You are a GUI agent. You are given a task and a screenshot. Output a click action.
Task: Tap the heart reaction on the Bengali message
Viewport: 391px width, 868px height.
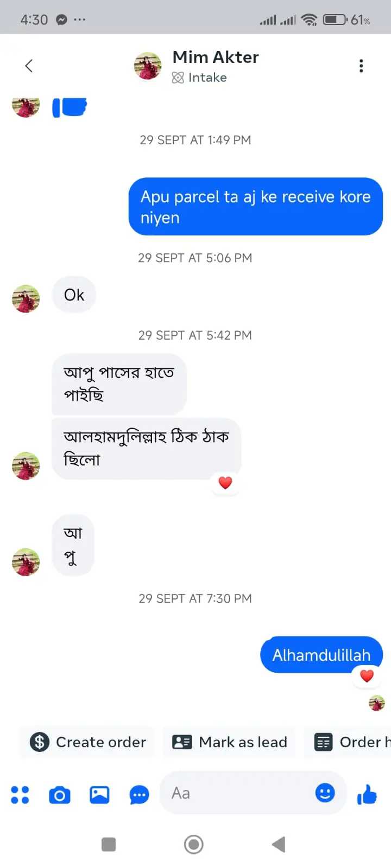pos(225,482)
